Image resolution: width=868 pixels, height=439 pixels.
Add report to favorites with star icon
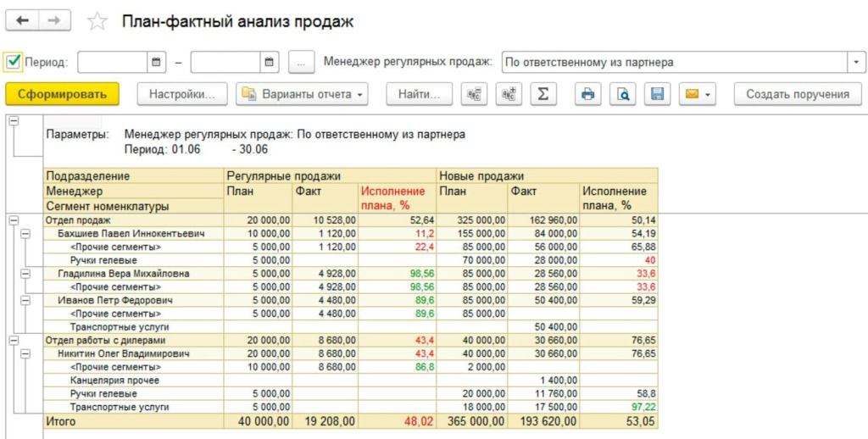click(x=98, y=22)
